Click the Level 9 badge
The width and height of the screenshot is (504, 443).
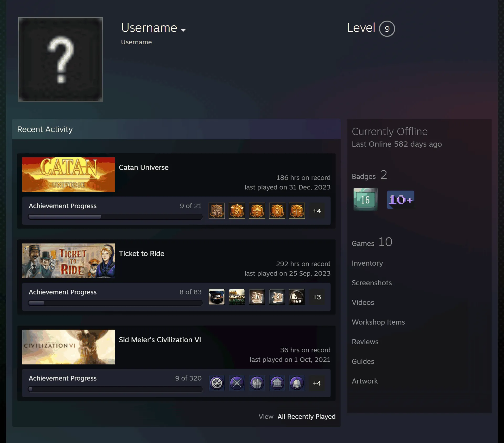(387, 29)
